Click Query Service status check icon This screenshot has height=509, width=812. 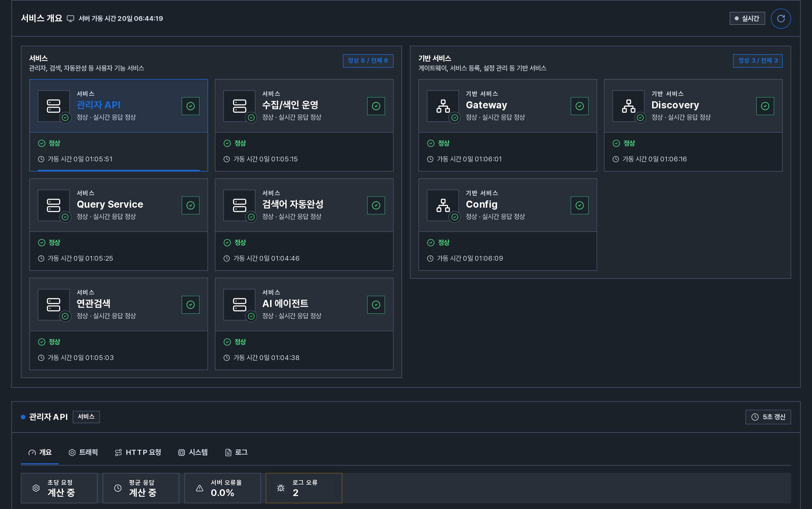pyautogui.click(x=190, y=205)
